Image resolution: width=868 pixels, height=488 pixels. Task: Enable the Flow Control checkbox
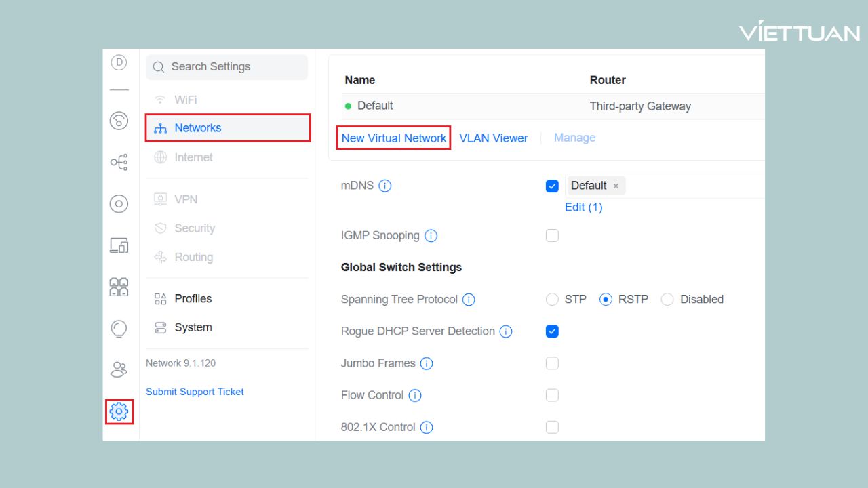552,395
